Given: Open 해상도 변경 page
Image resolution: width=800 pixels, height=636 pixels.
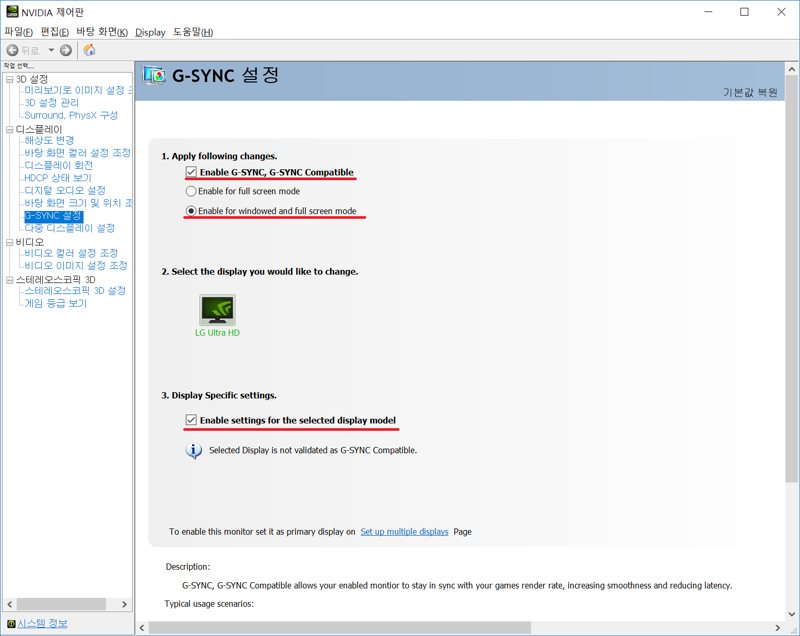Looking at the screenshot, I should tap(49, 140).
